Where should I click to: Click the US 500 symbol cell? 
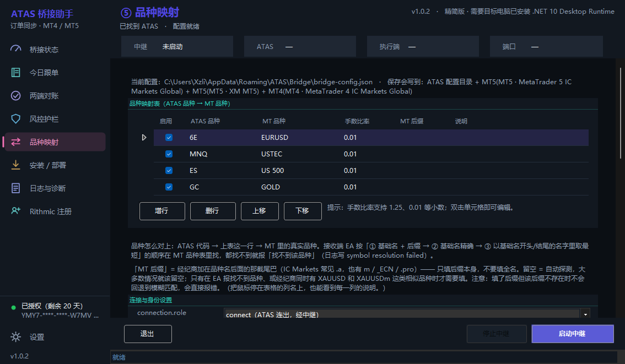click(273, 171)
